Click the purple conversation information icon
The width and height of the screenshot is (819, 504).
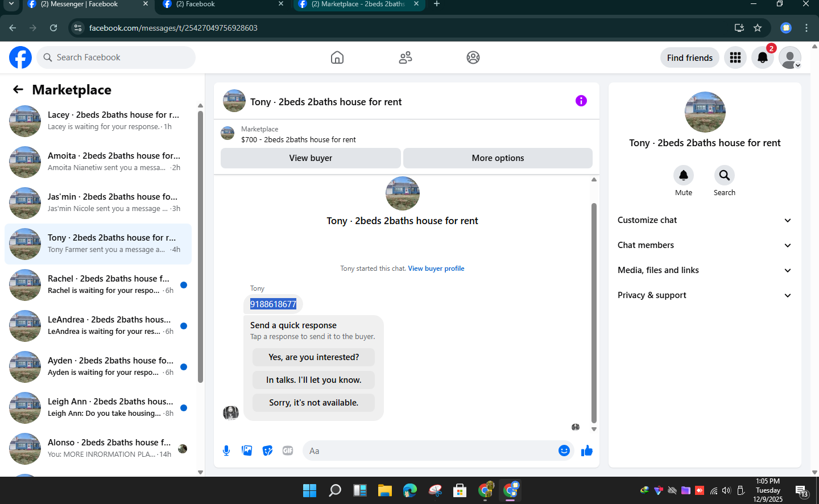click(581, 101)
